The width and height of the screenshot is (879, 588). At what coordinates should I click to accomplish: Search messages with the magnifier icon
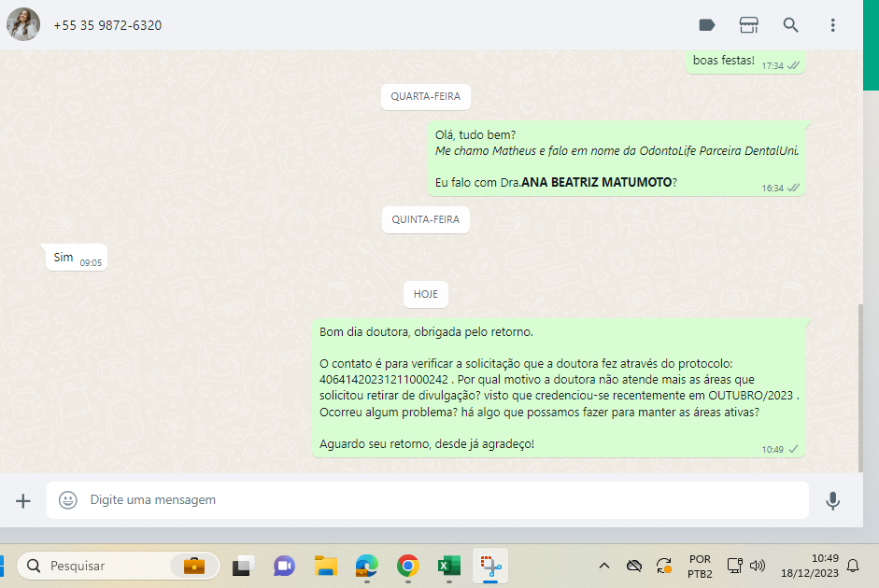click(790, 25)
